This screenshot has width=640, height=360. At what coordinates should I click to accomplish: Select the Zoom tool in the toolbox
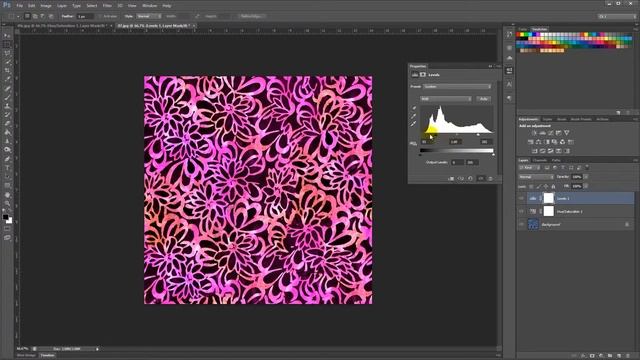pos(7,203)
